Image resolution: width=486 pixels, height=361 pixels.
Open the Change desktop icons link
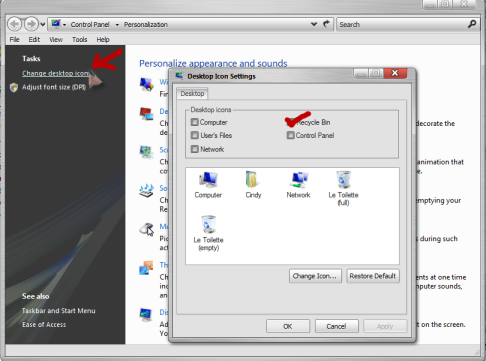(56, 73)
